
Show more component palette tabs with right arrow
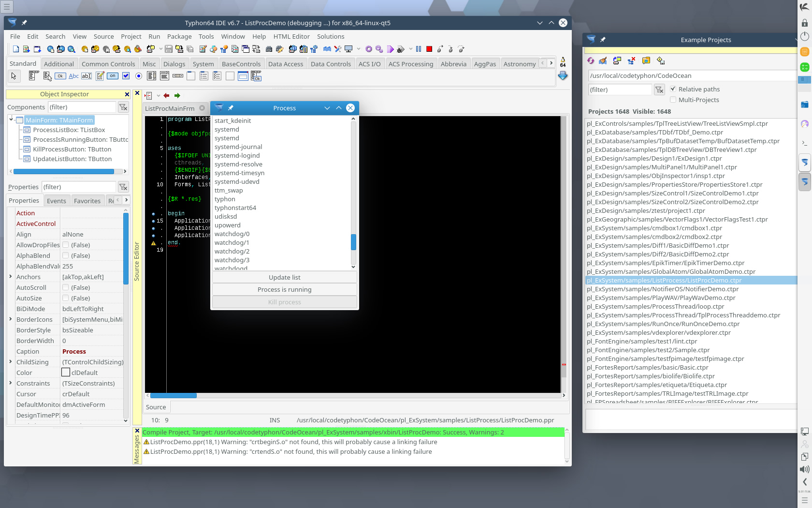[x=551, y=63]
